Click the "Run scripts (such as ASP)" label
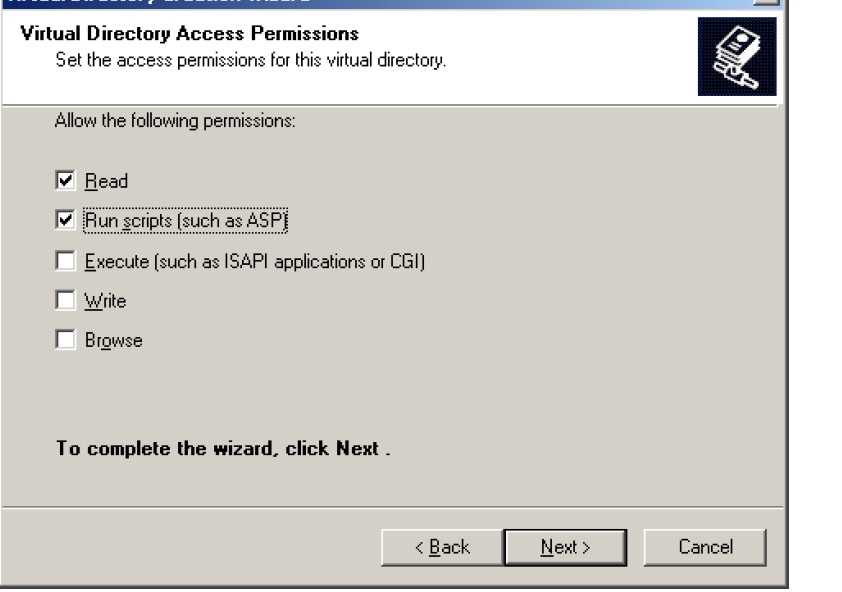 click(x=186, y=220)
